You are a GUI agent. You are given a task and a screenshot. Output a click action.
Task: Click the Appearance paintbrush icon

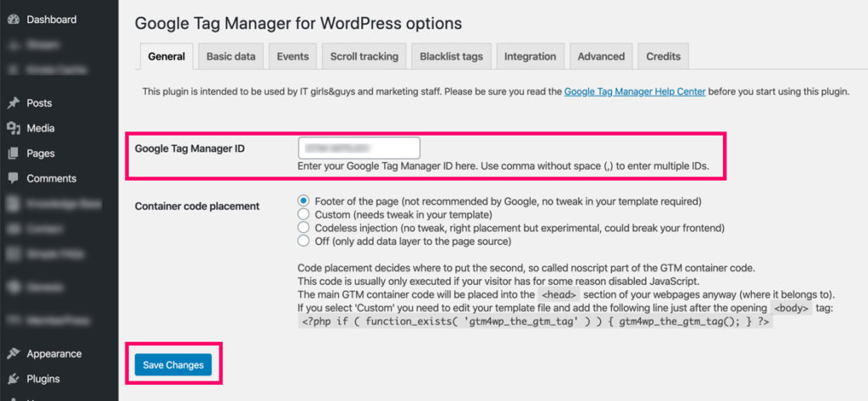(x=14, y=354)
